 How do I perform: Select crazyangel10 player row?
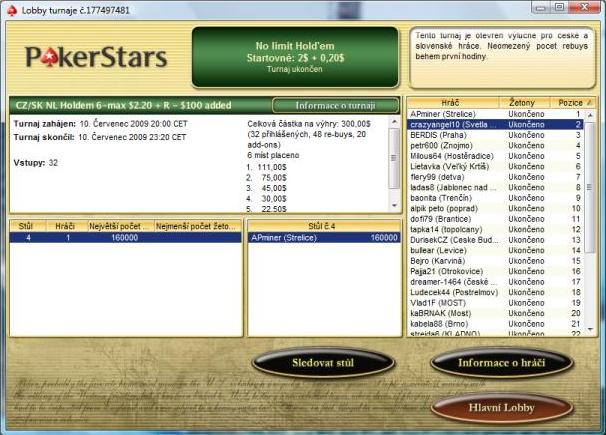click(495, 124)
